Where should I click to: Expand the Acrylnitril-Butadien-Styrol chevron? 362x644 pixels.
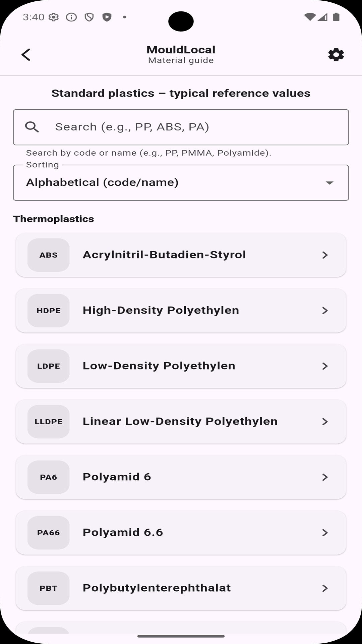(324, 255)
